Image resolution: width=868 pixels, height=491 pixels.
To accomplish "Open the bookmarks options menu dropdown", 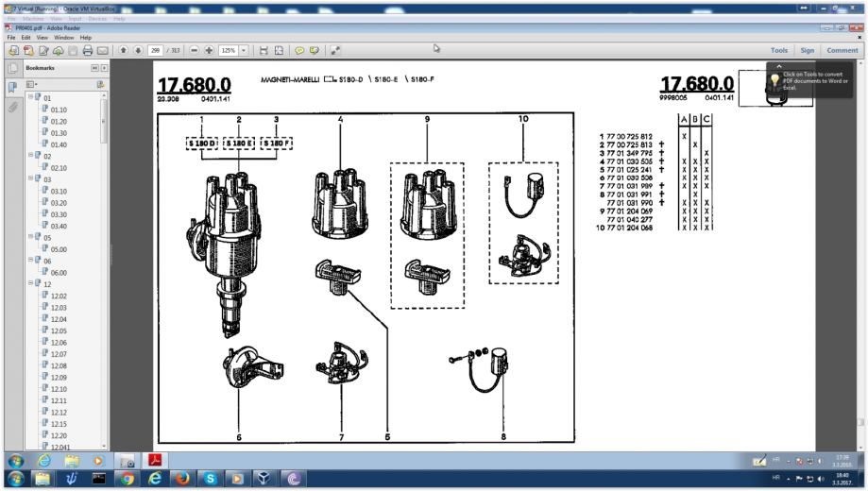I will (x=31, y=85).
